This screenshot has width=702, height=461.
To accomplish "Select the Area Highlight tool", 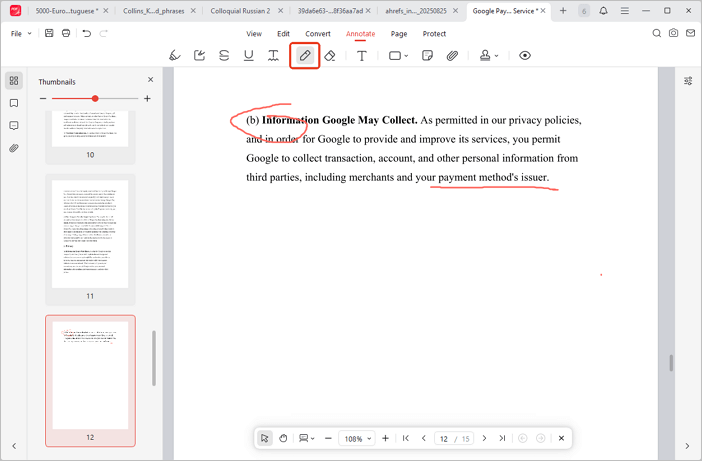I will point(199,55).
